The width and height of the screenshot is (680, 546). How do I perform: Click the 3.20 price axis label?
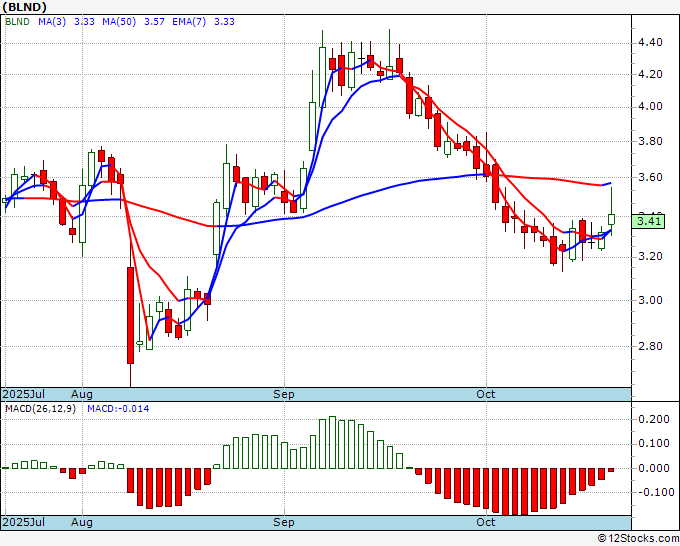point(650,256)
